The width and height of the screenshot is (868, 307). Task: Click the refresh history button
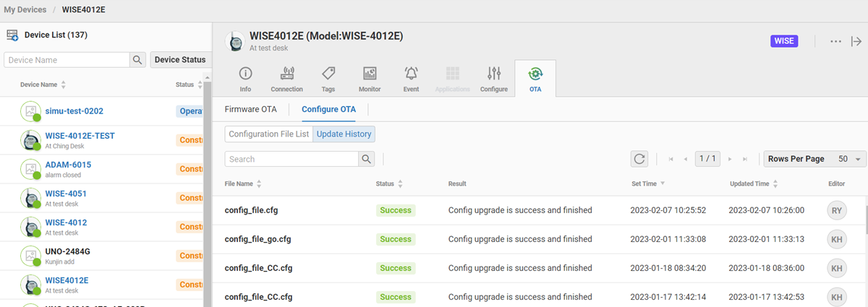[639, 159]
